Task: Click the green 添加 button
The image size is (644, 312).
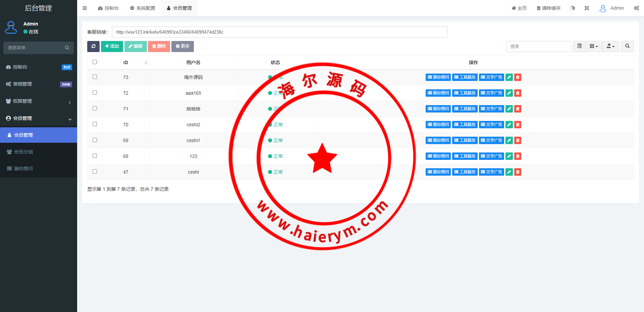Action: [x=112, y=46]
